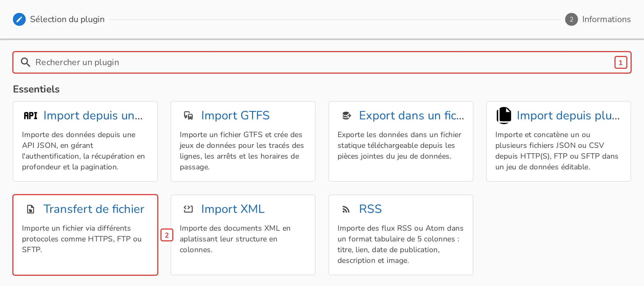Image resolution: width=644 pixels, height=286 pixels.
Task: Click the description 'Importe des données depuis une API JSON'
Action: (79, 140)
